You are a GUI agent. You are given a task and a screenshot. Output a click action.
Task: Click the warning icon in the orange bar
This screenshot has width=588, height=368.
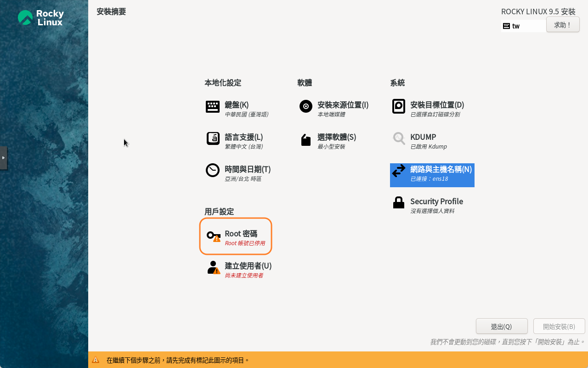click(x=96, y=360)
